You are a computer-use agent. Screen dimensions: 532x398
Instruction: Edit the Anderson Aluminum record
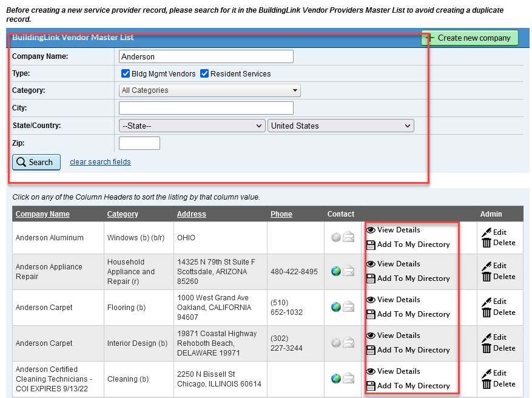click(494, 232)
